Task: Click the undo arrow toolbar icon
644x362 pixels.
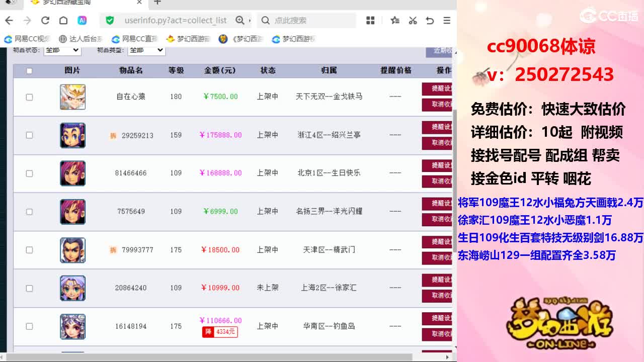Action: point(430,20)
